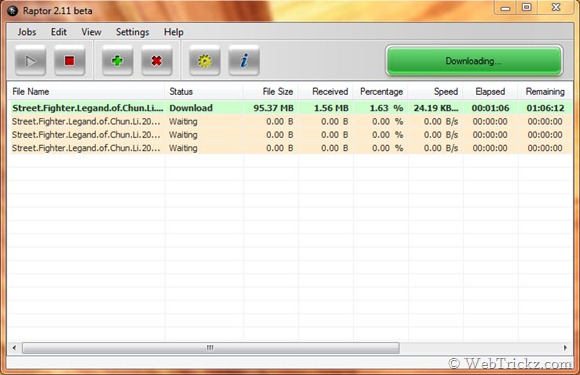Viewport: 580px width, 375px height.
Task: Open the Jobs menu
Action: coord(27,32)
